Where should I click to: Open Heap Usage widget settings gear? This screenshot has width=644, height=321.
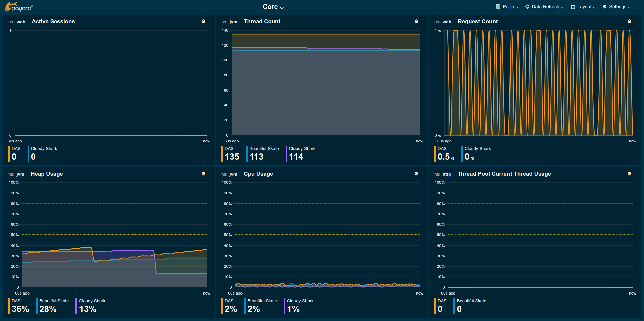[x=203, y=174]
